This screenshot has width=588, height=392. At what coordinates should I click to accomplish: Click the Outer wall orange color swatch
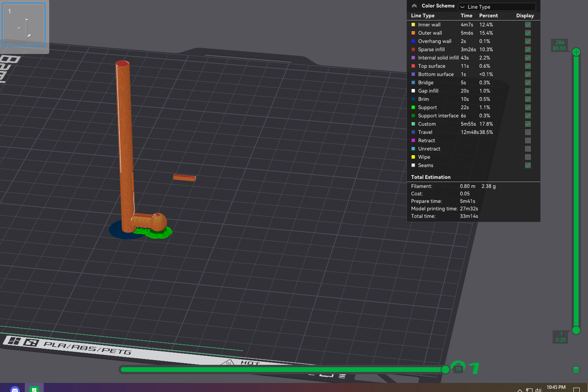pyautogui.click(x=413, y=33)
